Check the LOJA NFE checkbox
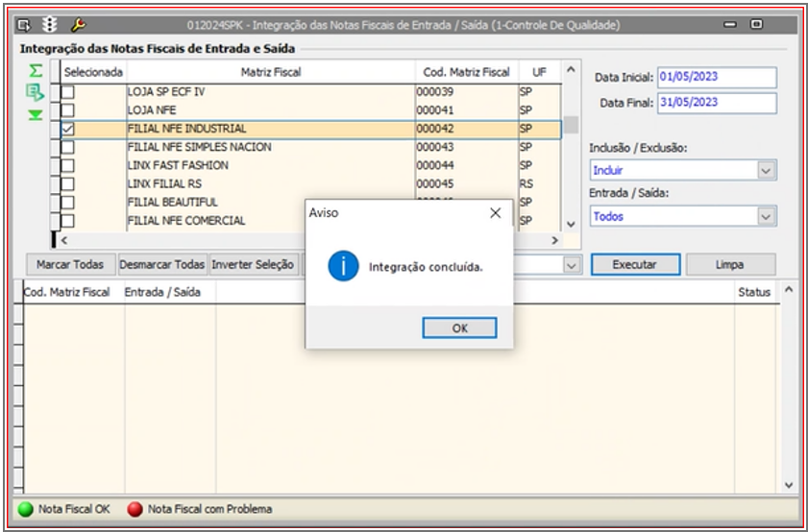This screenshot has width=808, height=532. coord(67,110)
